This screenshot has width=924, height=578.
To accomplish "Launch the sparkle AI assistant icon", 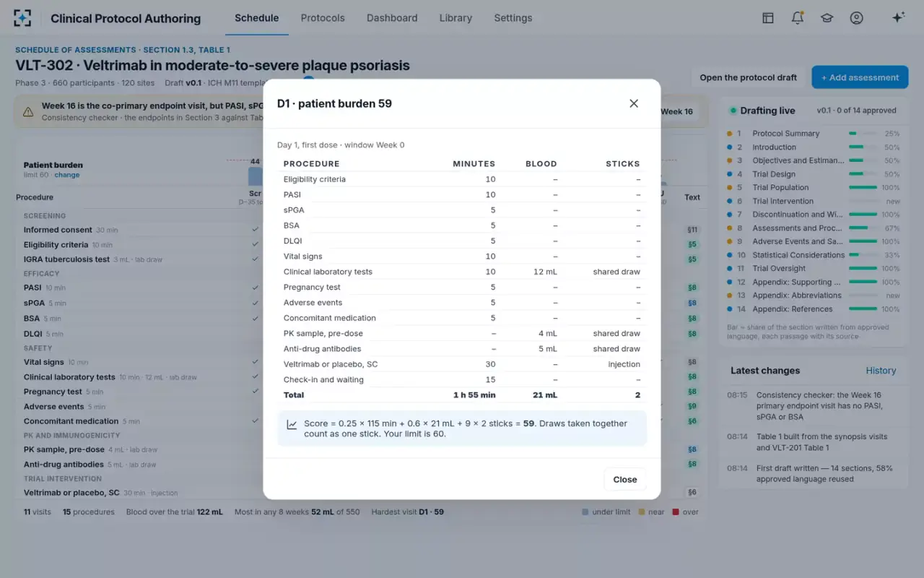I will pyautogui.click(x=898, y=18).
